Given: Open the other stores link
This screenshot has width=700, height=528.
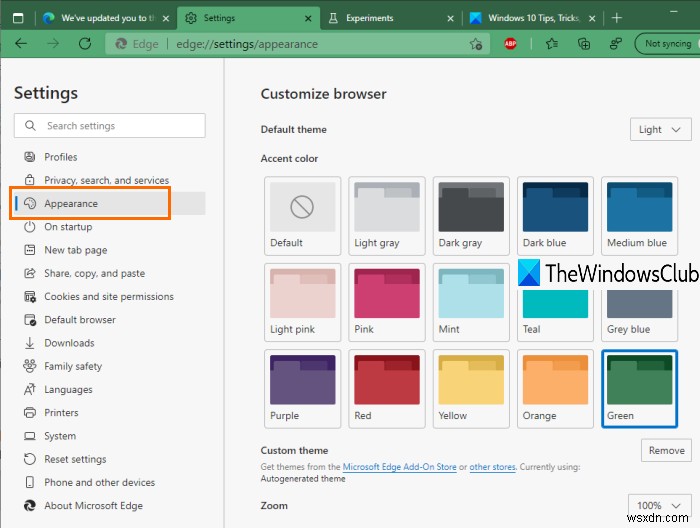Looking at the screenshot, I should (492, 467).
